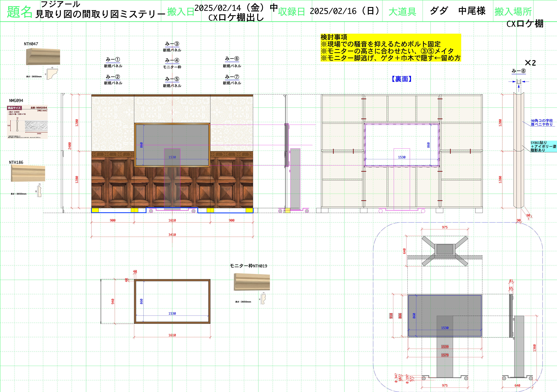Click the 940 frame height dimension
557x392 pixels.
click(113, 302)
